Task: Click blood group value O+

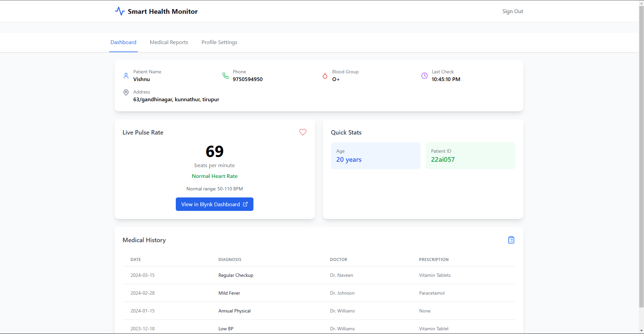Action: [x=336, y=79]
